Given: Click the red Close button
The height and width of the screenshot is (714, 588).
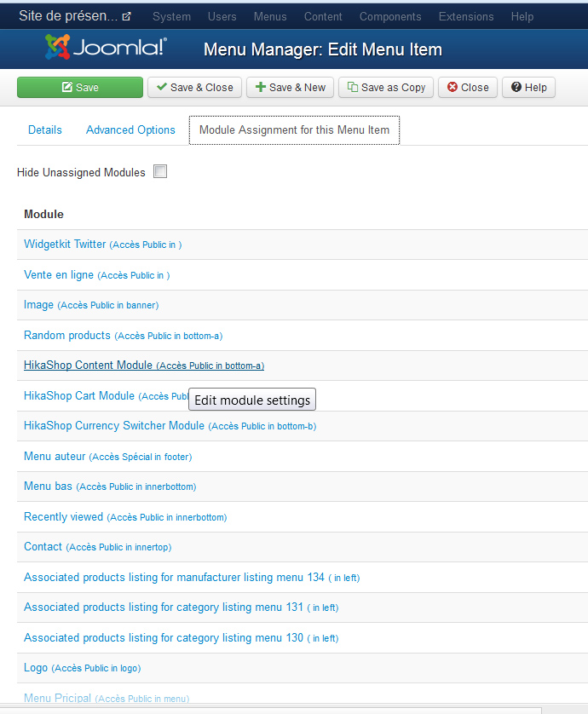Looking at the screenshot, I should tap(468, 88).
